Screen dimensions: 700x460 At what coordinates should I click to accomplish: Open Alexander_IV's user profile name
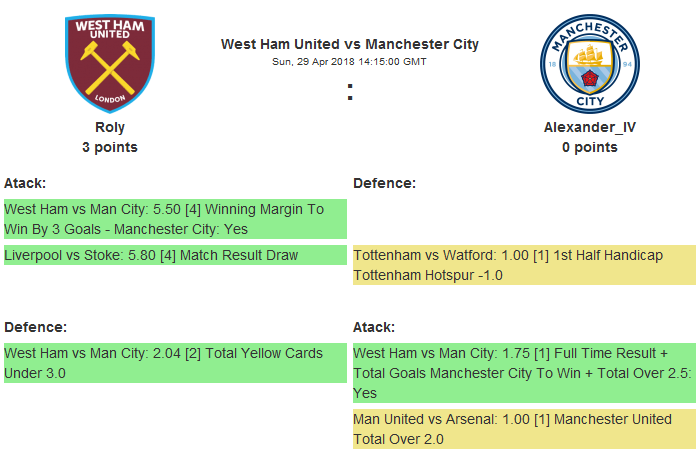[x=589, y=127]
